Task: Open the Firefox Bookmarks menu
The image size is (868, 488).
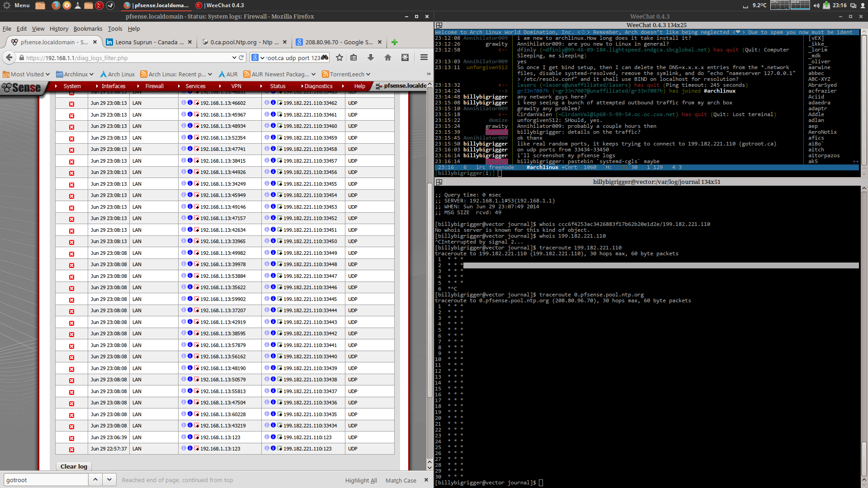Action: (x=88, y=28)
